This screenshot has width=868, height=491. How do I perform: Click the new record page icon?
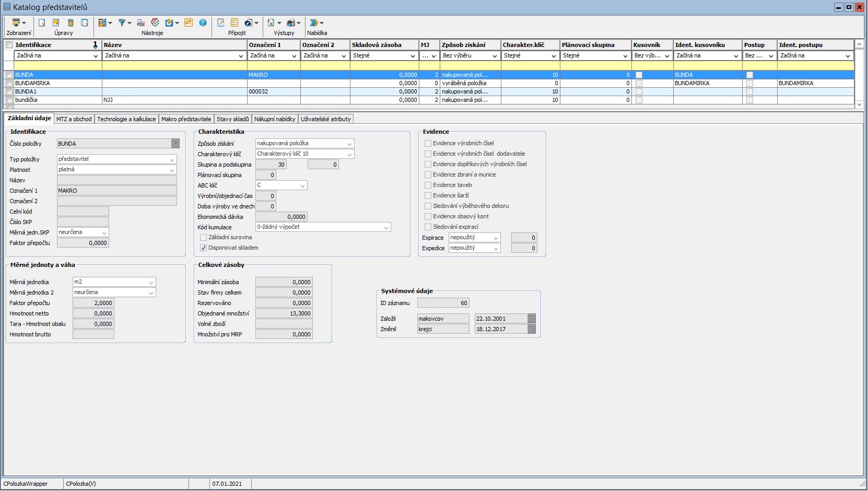(42, 22)
